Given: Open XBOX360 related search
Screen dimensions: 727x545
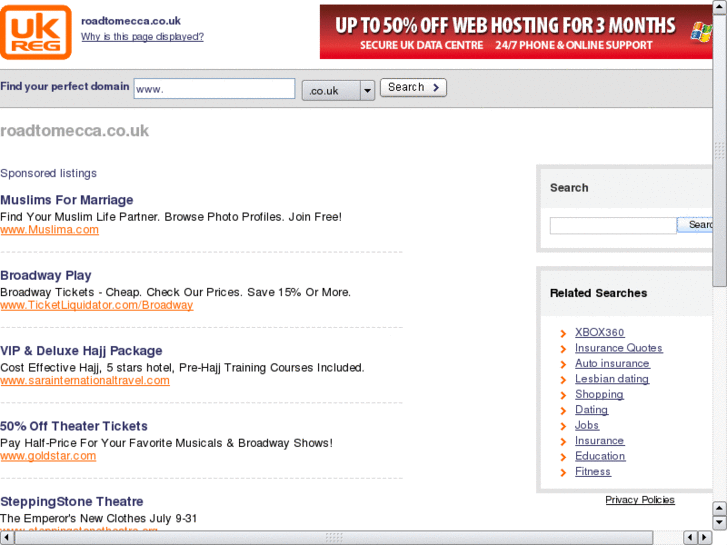Looking at the screenshot, I should click(599, 333).
